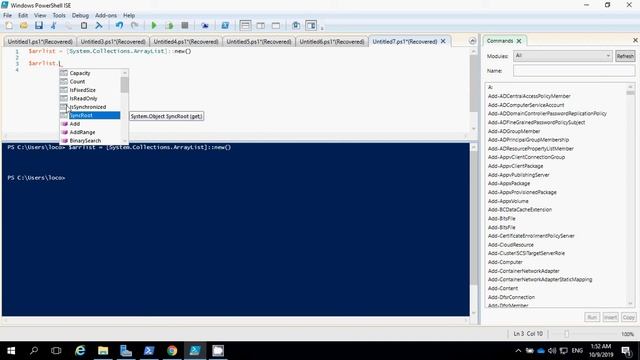The image size is (640, 360).
Task: Open a script with the folder icon
Action: coord(24,26)
